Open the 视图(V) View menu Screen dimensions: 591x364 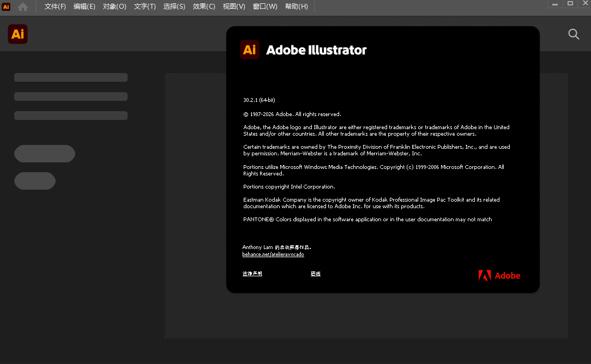click(233, 7)
